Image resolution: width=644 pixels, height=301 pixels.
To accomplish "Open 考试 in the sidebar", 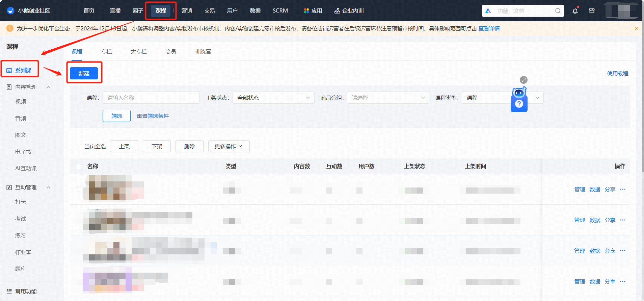I will (21, 219).
